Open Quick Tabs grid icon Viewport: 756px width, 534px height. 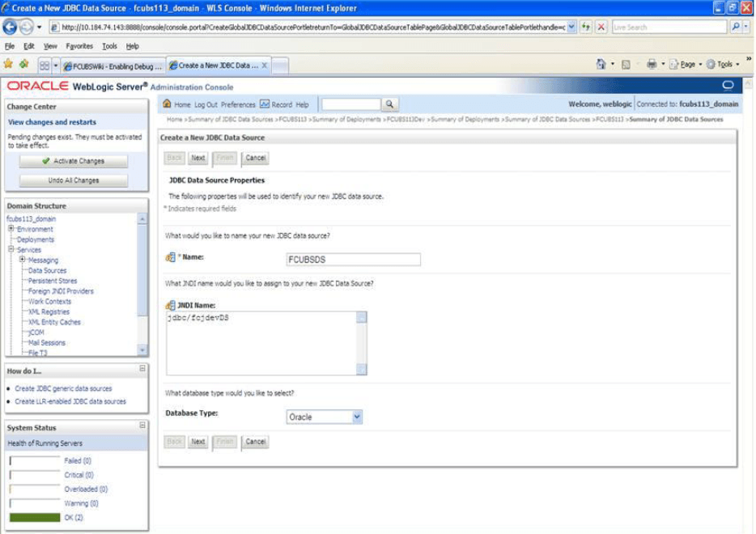click(x=45, y=66)
